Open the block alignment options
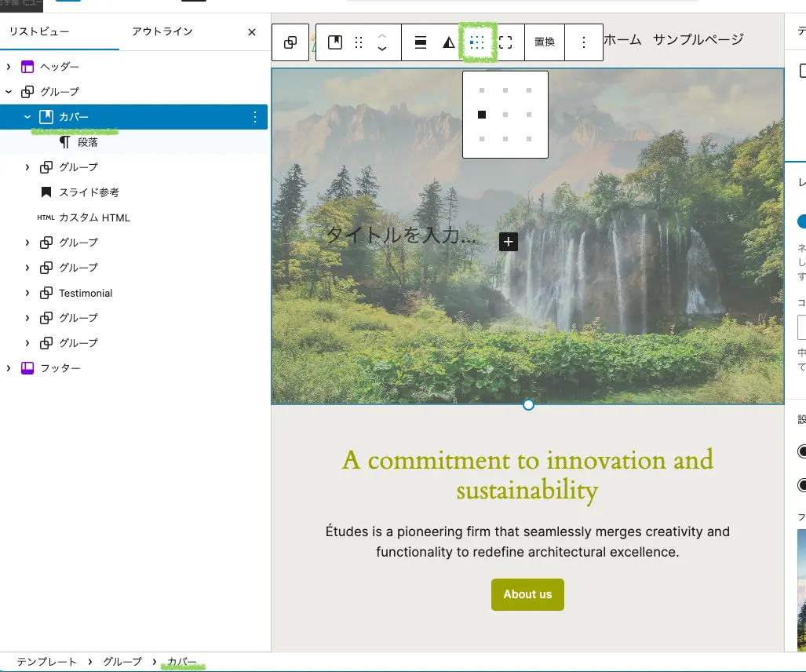The width and height of the screenshot is (806, 672). [421, 43]
